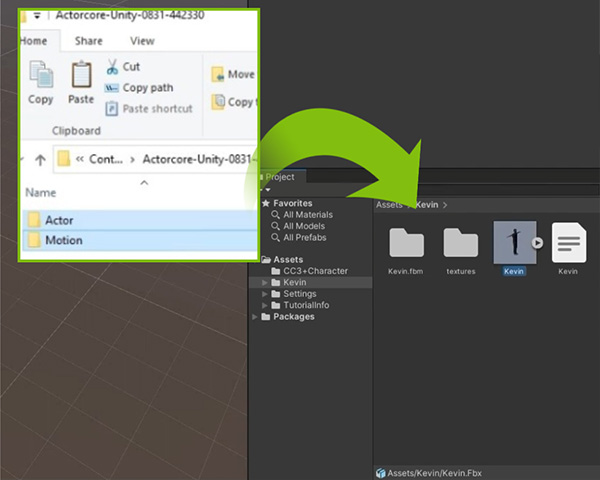Screen dimensions: 600x480
Task: Select All Materials under Favorites
Action: pos(307,215)
